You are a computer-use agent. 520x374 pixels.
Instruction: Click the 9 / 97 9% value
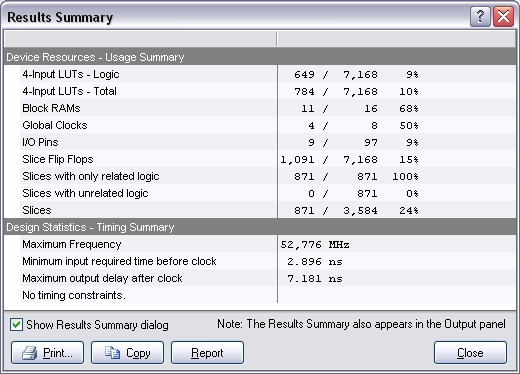pyautogui.click(x=363, y=143)
